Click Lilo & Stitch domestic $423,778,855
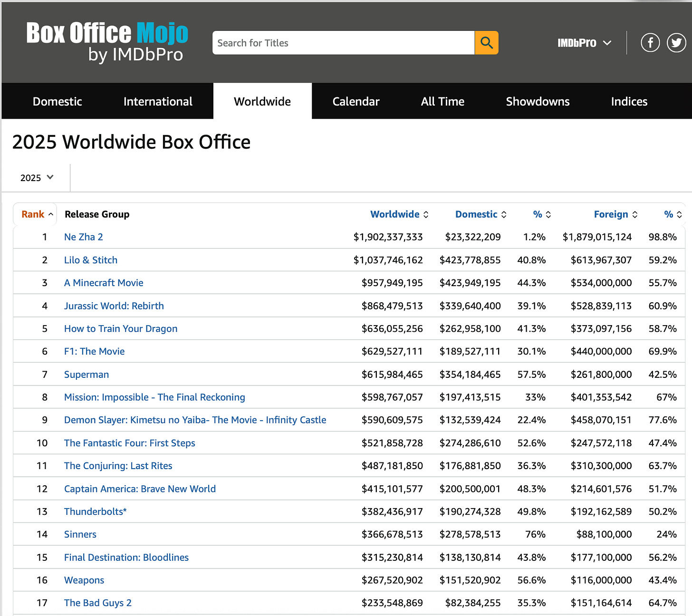Viewport: 692px width, 616px height. (470, 260)
